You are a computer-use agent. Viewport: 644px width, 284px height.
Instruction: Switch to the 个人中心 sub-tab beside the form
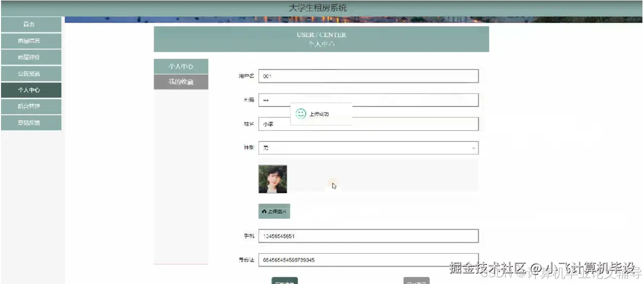[181, 66]
